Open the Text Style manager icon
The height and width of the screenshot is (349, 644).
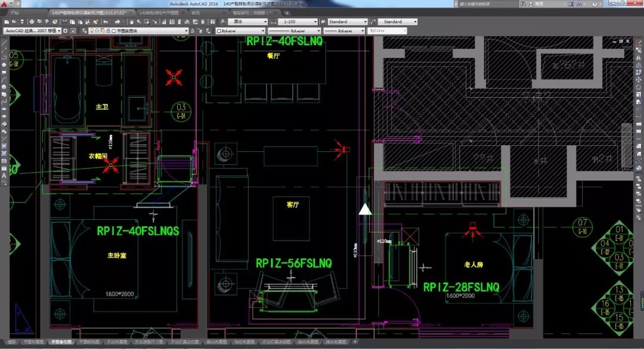[x=223, y=21]
